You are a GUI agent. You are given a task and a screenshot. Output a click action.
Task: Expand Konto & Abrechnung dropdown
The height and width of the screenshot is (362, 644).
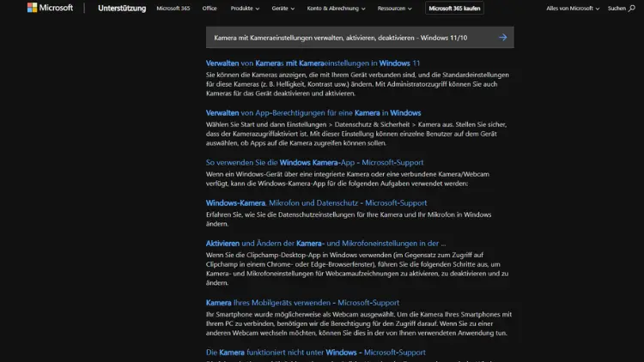(336, 9)
